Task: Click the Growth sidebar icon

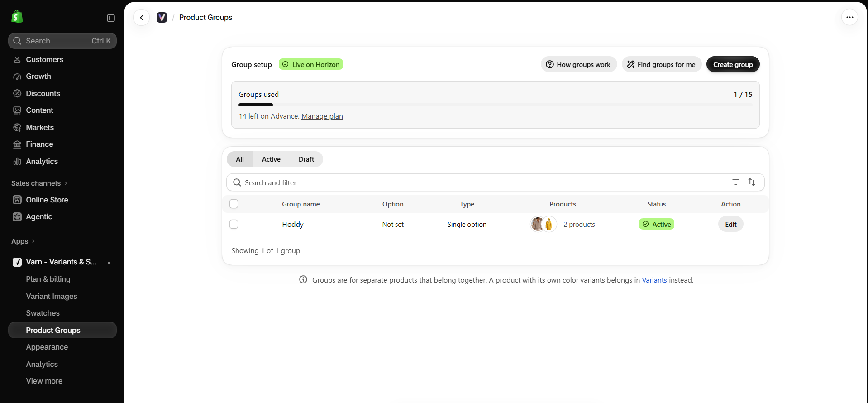Action: point(17,77)
